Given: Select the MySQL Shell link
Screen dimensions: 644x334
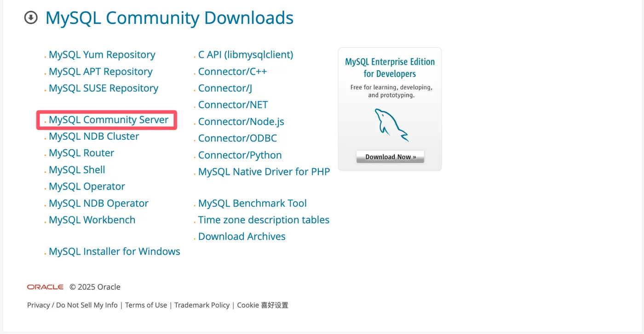Looking at the screenshot, I should [77, 170].
